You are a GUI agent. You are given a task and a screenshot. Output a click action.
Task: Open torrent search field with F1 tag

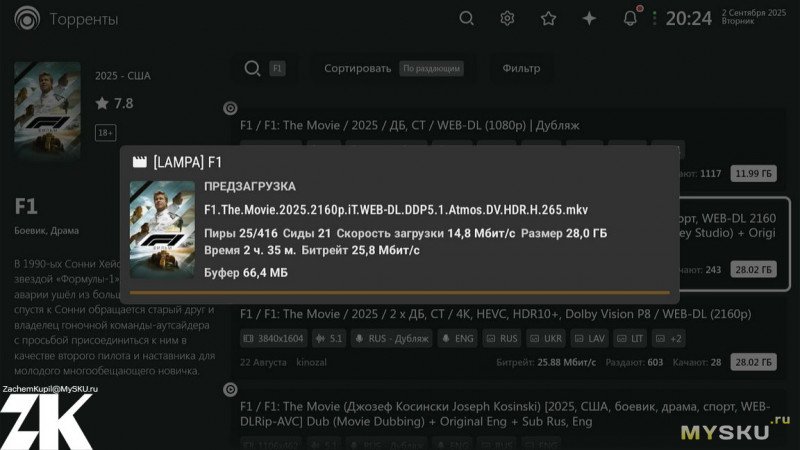(x=265, y=68)
